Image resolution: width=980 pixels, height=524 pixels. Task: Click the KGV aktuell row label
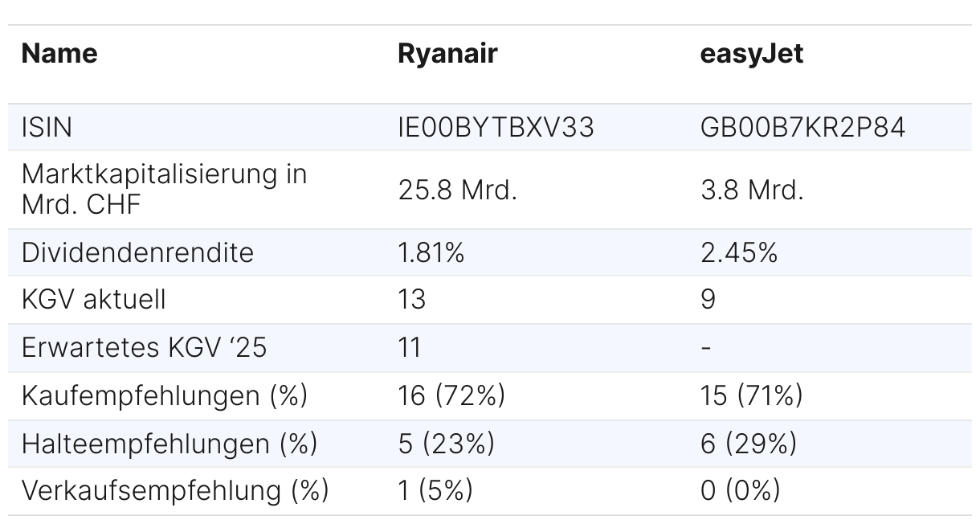click(94, 300)
